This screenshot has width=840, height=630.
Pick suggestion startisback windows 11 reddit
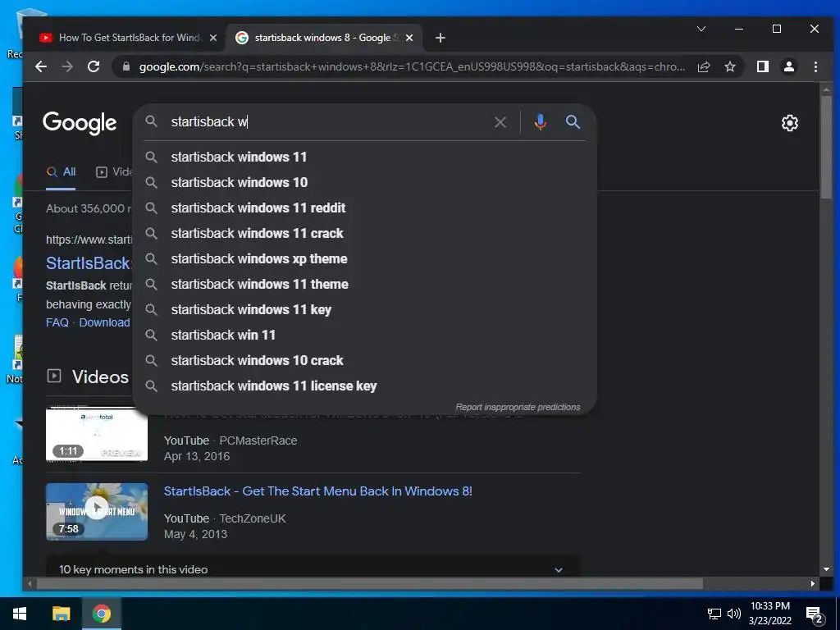coord(364,208)
